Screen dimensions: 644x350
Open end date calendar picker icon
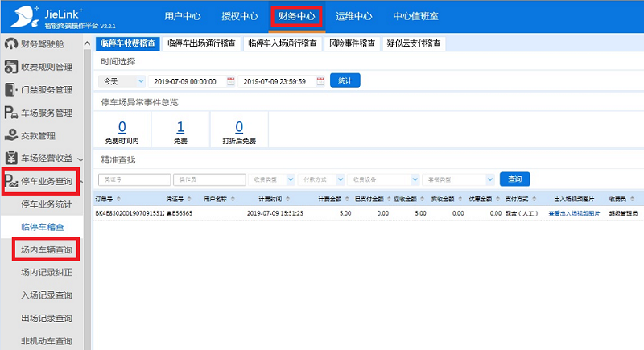tap(320, 81)
